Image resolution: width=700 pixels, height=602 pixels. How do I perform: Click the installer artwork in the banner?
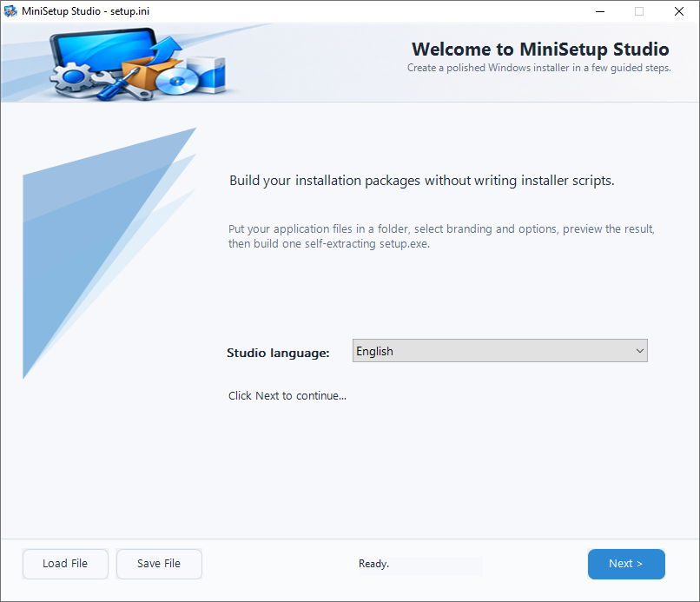[x=139, y=63]
